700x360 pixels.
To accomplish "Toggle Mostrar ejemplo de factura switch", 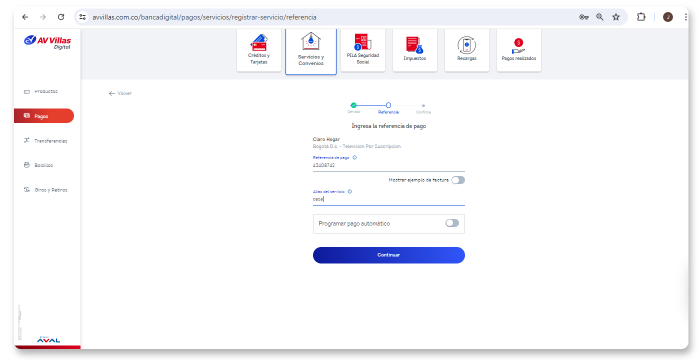I will pyautogui.click(x=458, y=180).
